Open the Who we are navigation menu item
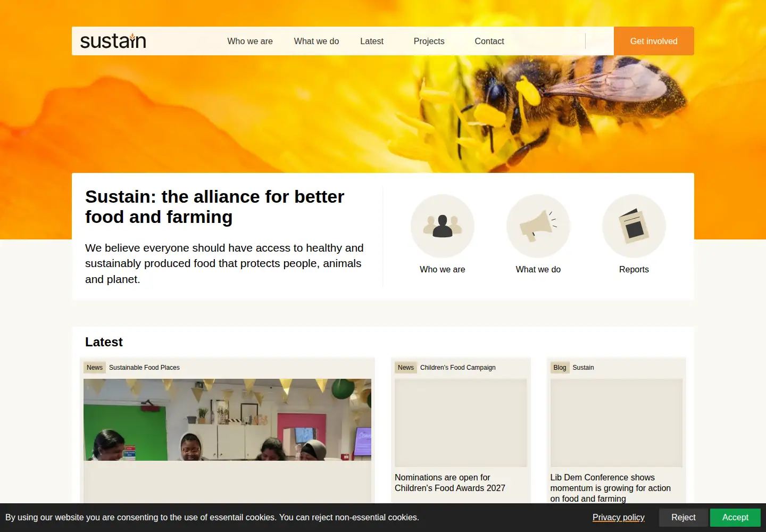 coord(250,41)
